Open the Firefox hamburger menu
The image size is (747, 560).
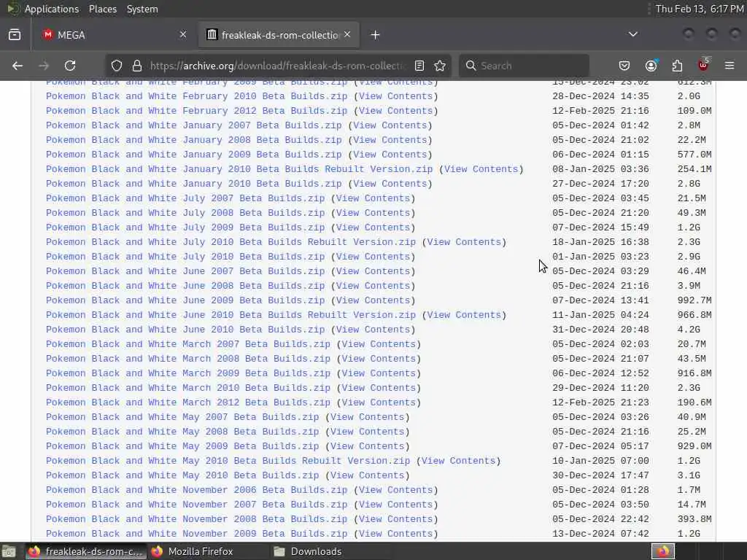(729, 66)
